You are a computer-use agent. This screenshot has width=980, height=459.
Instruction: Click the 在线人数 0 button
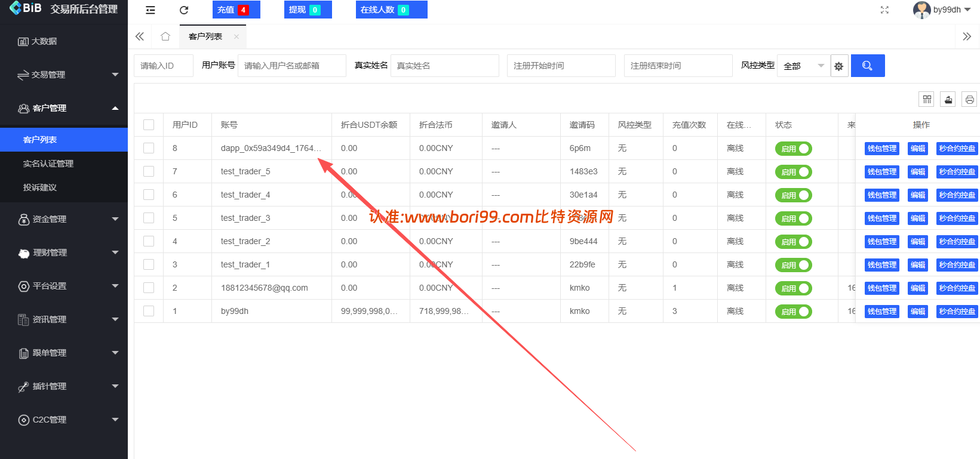pyautogui.click(x=392, y=10)
